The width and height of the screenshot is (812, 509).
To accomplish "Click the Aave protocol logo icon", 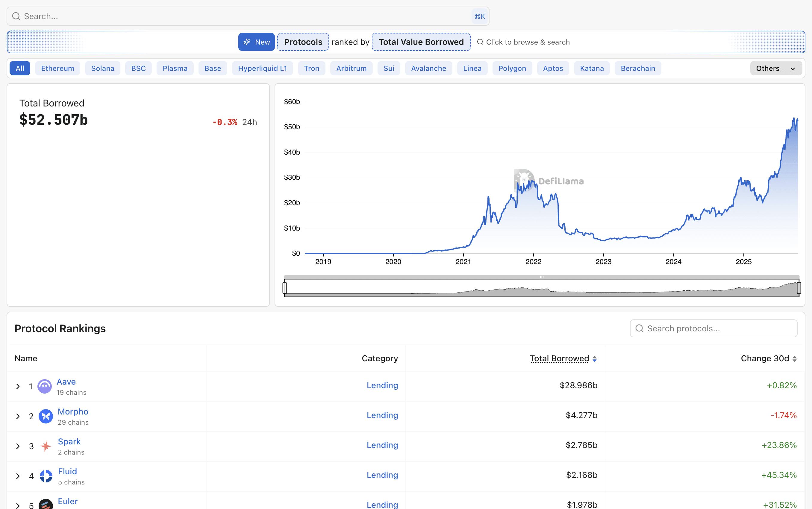I will point(45,386).
